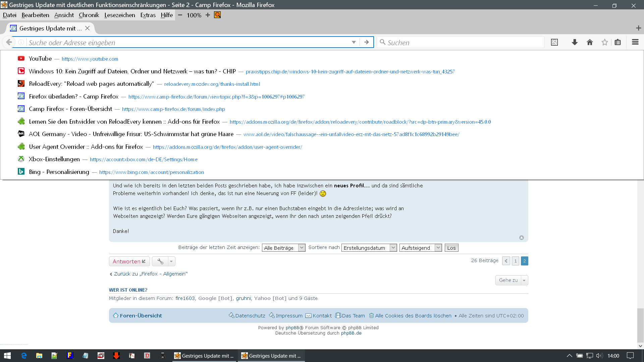
Task: Open the Chronik menu
Action: pyautogui.click(x=89, y=15)
